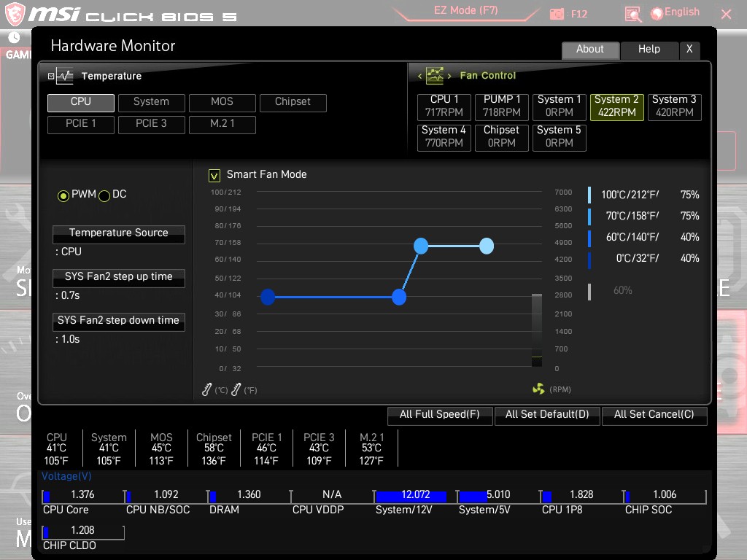This screenshot has width=747, height=560.
Task: Click the 0°C fan curve point
Action: 268,297
